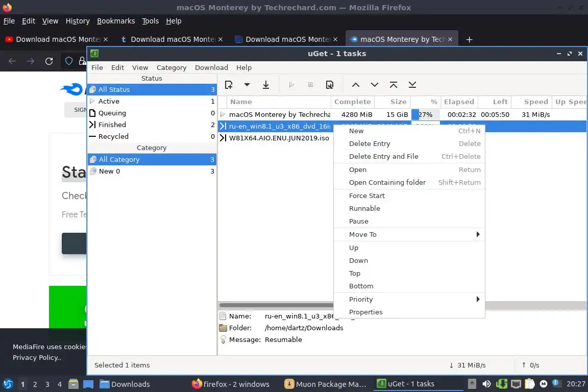The image size is (588, 392).
Task: Select the New 0 category
Action: [152, 171]
